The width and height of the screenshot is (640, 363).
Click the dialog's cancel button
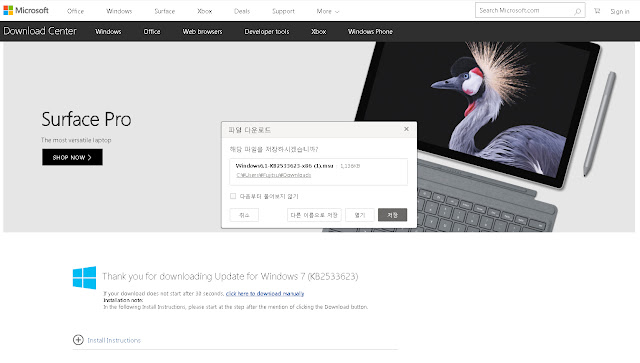pos(244,215)
